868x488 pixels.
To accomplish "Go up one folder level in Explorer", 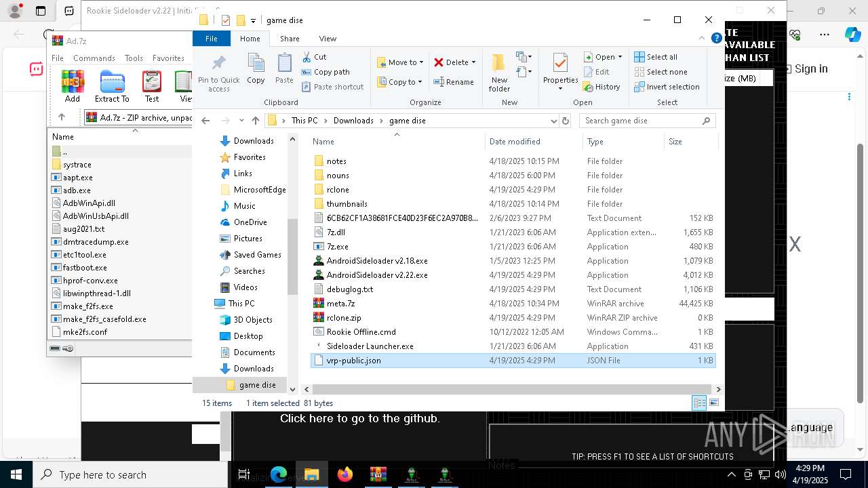I will tap(255, 121).
